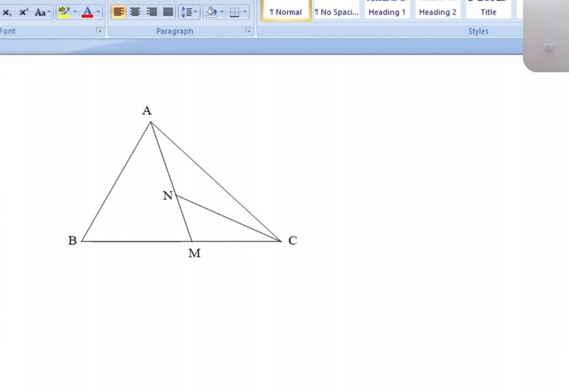The height and width of the screenshot is (392, 569).
Task: Open highlight color dropdown arrow
Action: pyautogui.click(x=75, y=12)
